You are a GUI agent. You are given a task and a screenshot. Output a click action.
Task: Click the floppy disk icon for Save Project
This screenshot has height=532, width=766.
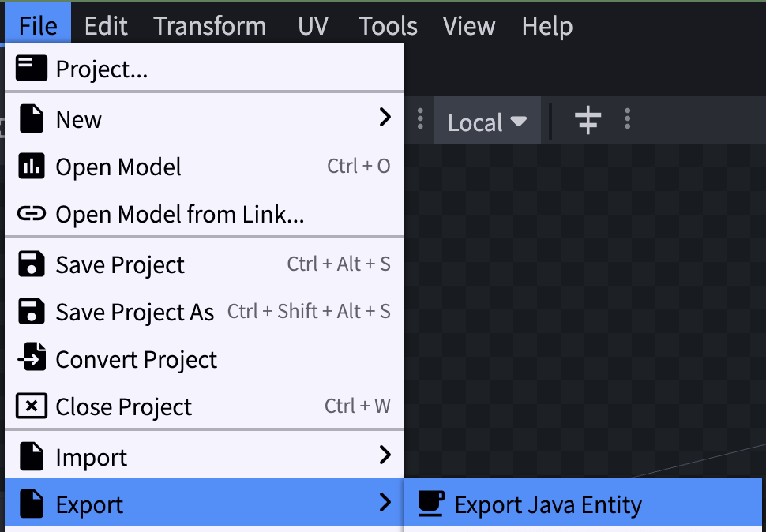point(32,264)
